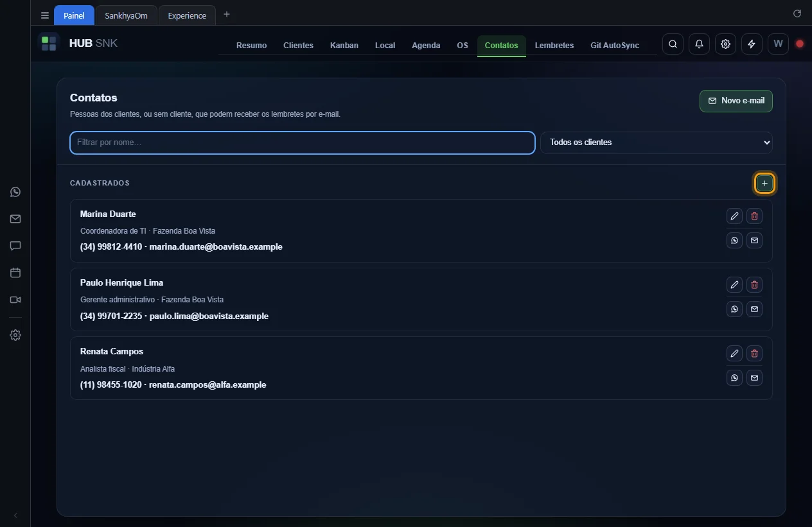
Task: Open the Git AutoSync section
Action: tap(615, 45)
